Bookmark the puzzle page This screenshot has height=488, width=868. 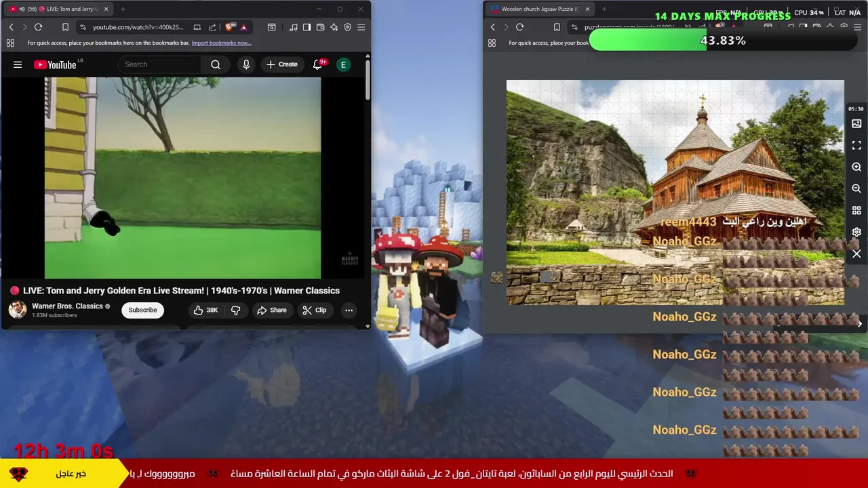pyautogui.click(x=557, y=27)
